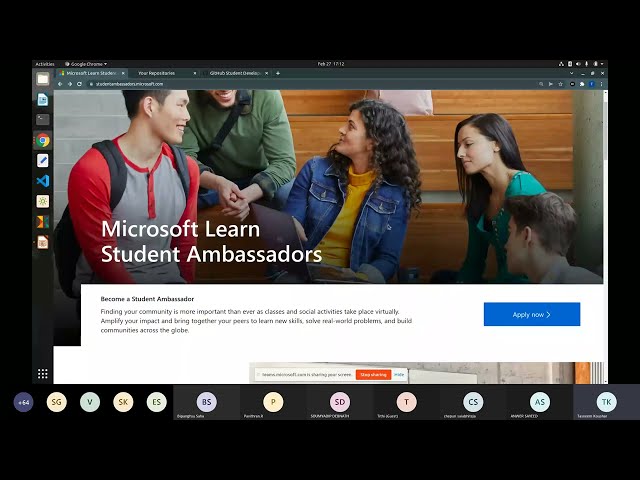The height and width of the screenshot is (480, 640).
Task: Open Chrome tab search chevron
Action: coord(571,73)
